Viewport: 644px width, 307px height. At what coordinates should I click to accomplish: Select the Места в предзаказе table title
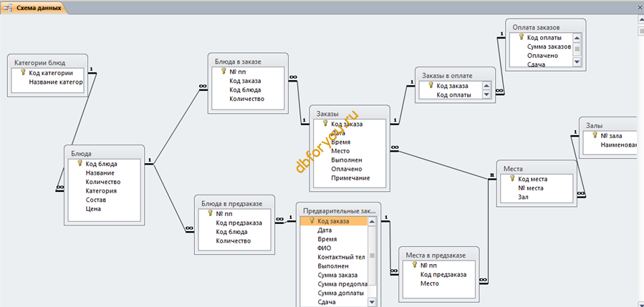coord(436,255)
